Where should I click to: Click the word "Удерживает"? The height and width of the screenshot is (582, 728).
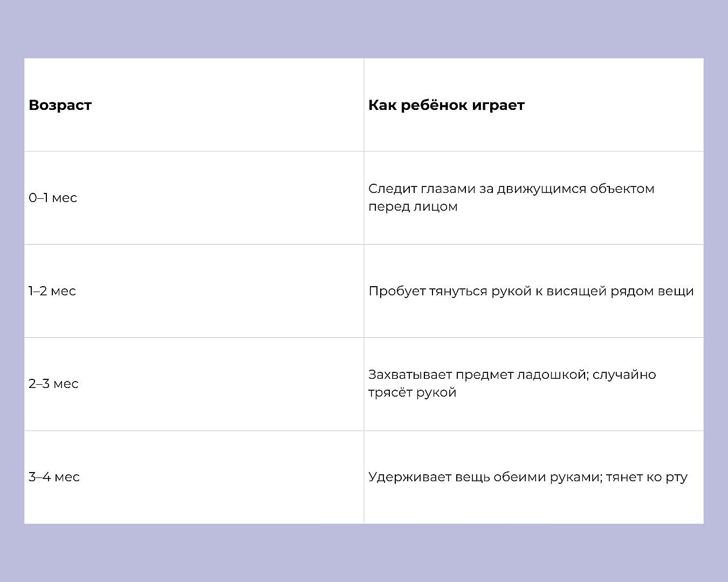pos(410,477)
